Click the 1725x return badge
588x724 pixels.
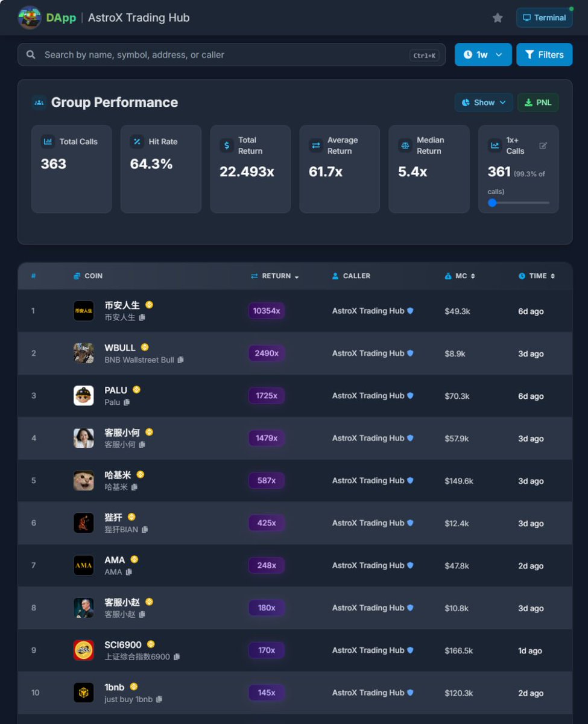(x=267, y=396)
